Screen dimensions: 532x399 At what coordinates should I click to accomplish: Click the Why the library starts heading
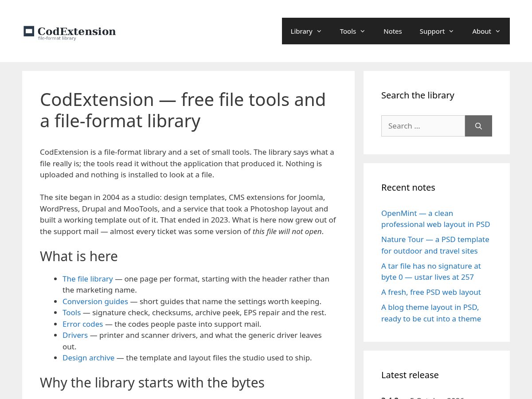tap(152, 383)
